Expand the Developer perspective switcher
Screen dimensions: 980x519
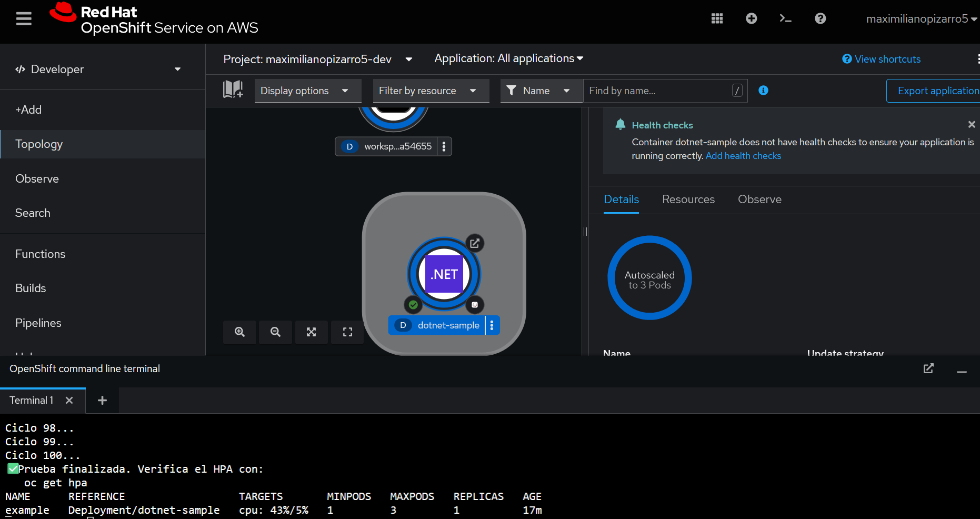pyautogui.click(x=98, y=69)
